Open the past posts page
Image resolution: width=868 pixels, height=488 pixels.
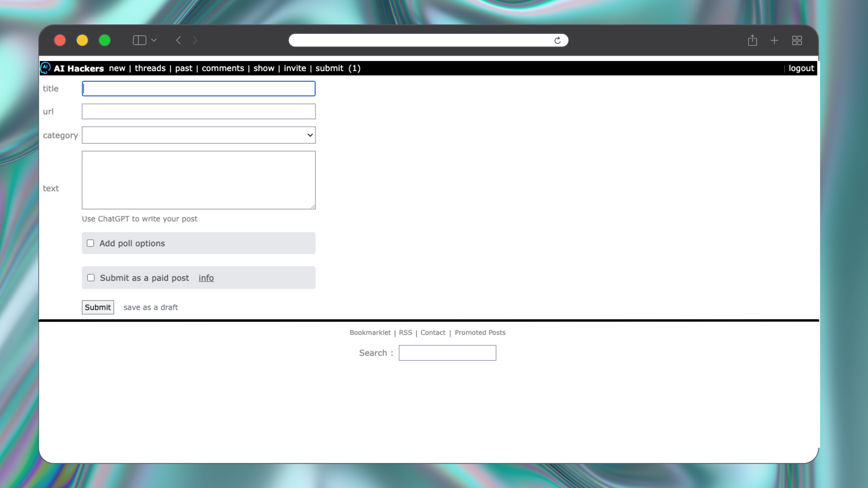click(184, 68)
